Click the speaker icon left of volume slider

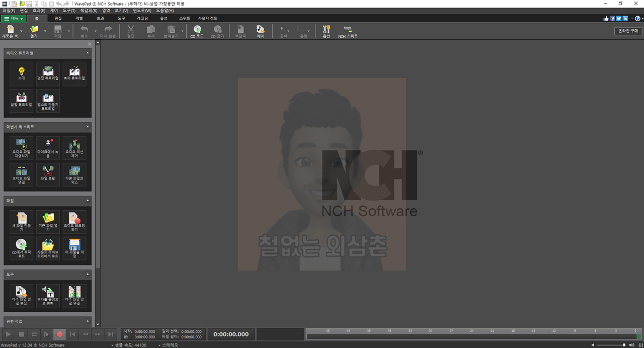[x=593, y=345]
